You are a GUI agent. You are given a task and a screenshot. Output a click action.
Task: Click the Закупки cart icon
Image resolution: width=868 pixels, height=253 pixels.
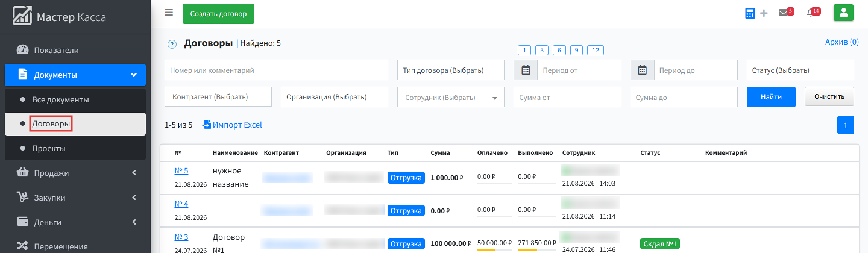(22, 198)
